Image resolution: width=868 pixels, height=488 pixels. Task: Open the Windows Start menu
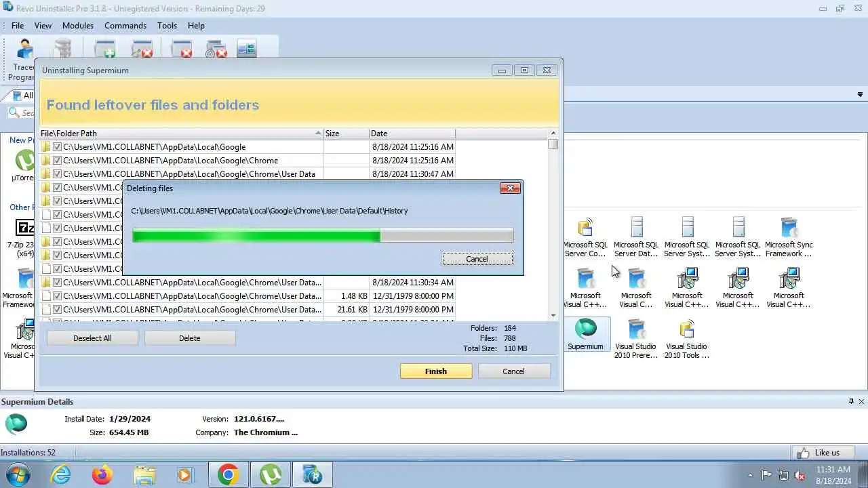click(x=18, y=475)
